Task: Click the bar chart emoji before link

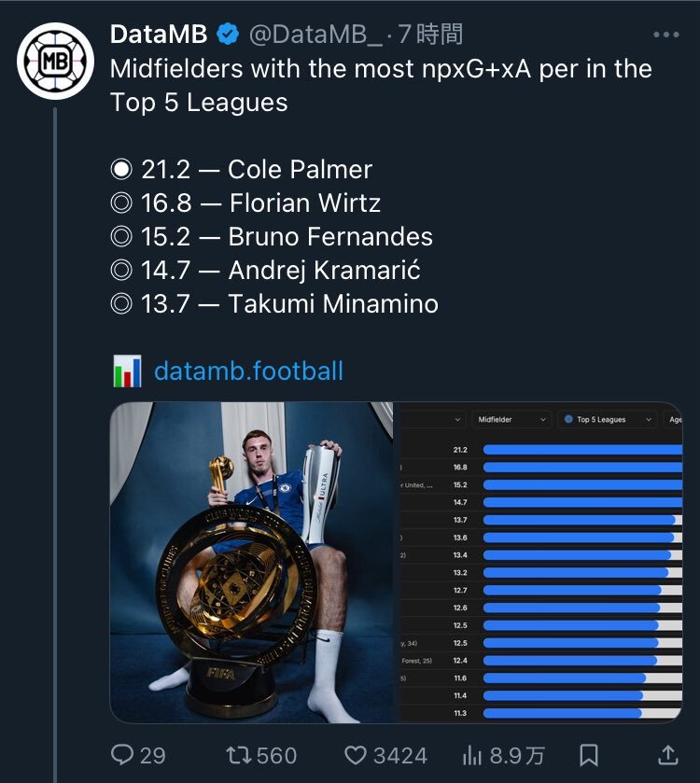Action: [127, 371]
